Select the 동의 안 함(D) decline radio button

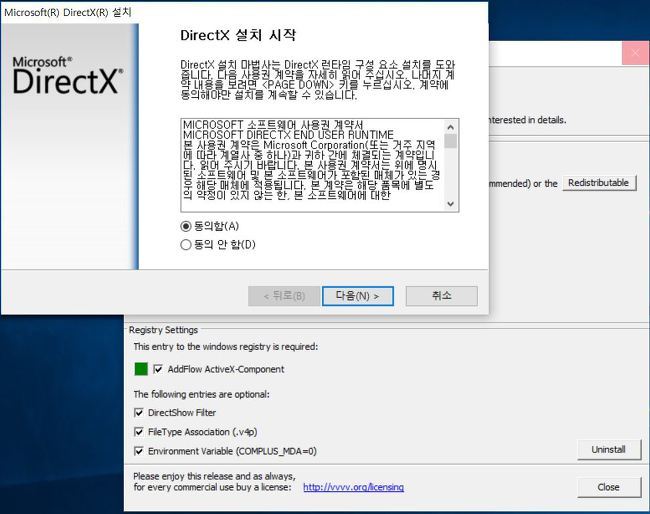[186, 245]
